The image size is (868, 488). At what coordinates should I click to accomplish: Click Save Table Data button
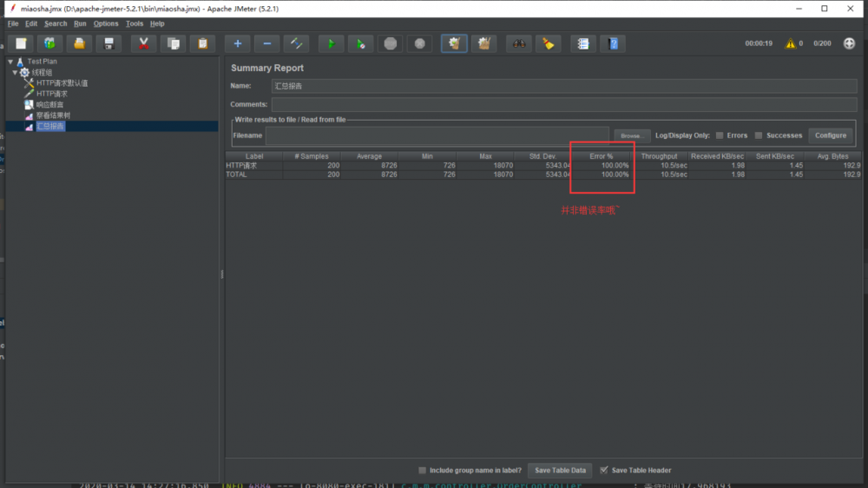pos(560,471)
